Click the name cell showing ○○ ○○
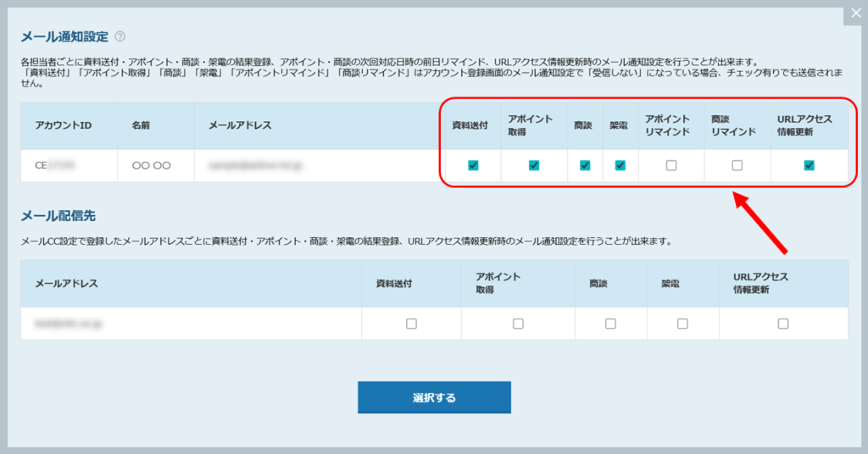This screenshot has width=868, height=454. tap(152, 166)
